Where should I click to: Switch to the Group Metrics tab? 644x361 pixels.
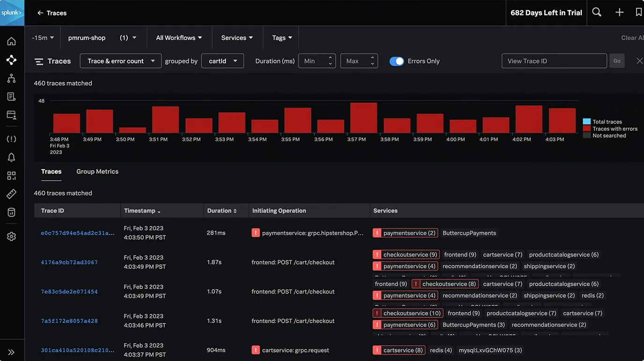click(97, 171)
